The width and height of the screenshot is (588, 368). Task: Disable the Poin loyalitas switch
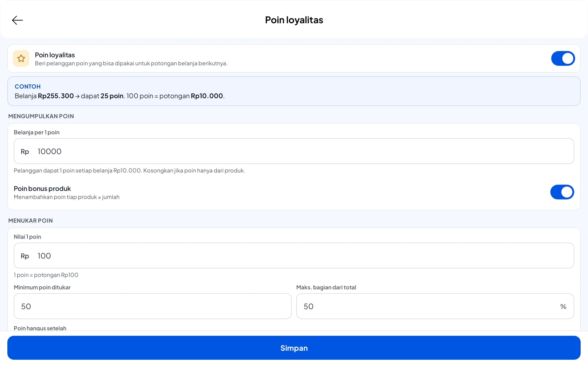click(x=563, y=58)
